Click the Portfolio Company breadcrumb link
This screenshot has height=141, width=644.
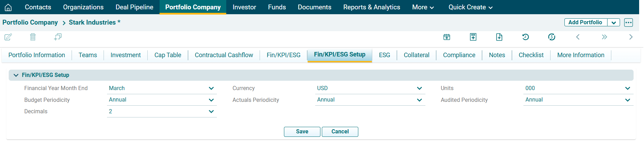click(x=30, y=23)
